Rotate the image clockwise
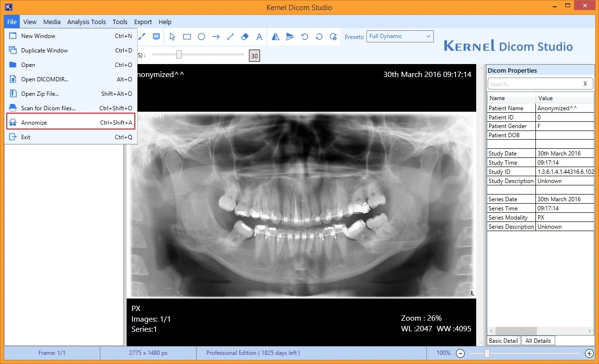This screenshot has width=599, height=364. pyautogui.click(x=319, y=37)
